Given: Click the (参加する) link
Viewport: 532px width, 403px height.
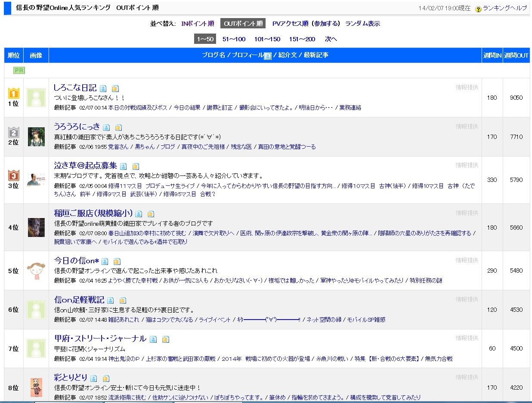Looking at the screenshot, I should click(325, 24).
